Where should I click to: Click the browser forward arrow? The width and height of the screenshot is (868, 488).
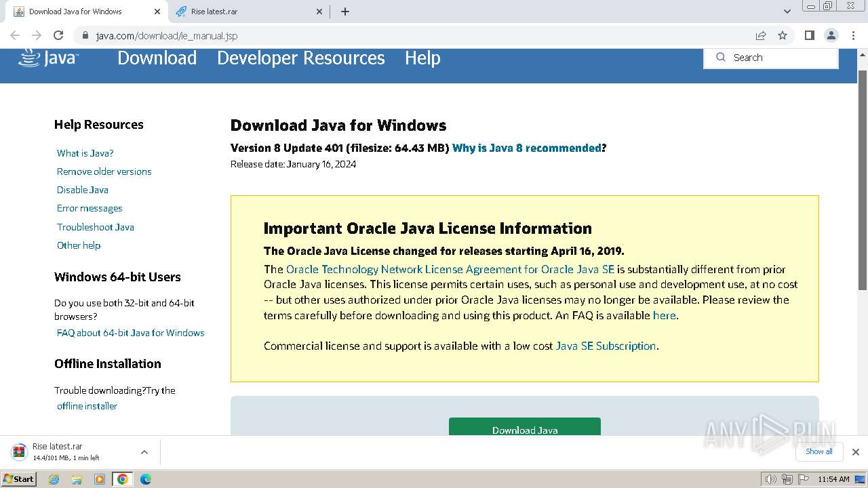coord(37,35)
